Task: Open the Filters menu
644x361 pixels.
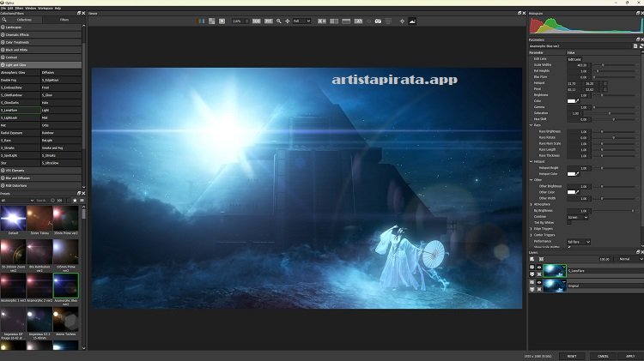Action: (x=19, y=9)
